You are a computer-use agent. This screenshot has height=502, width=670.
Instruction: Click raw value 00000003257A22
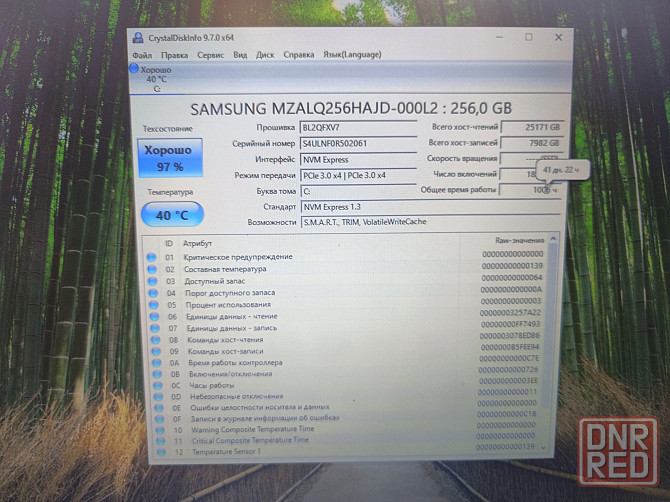510,313
